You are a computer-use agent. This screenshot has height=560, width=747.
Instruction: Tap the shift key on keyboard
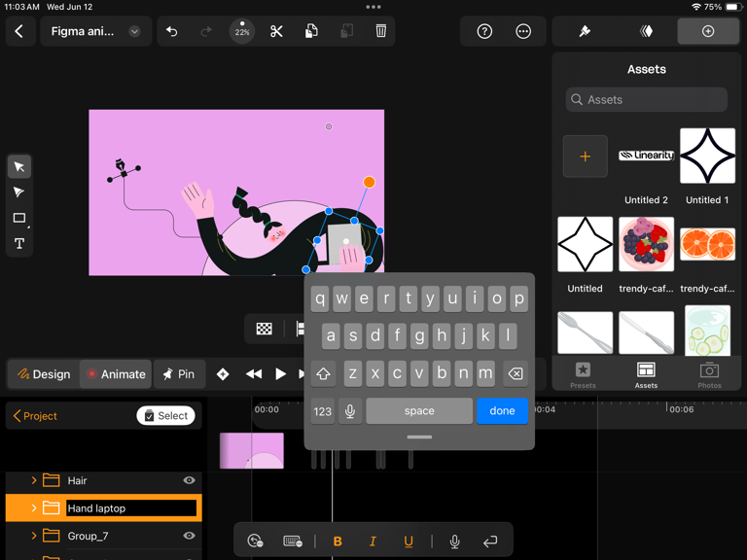coord(323,373)
